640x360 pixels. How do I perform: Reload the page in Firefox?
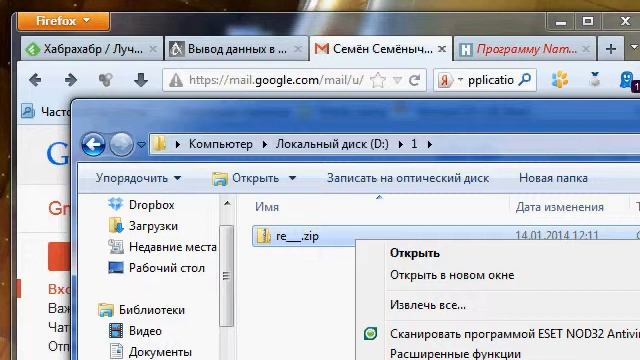(x=415, y=80)
